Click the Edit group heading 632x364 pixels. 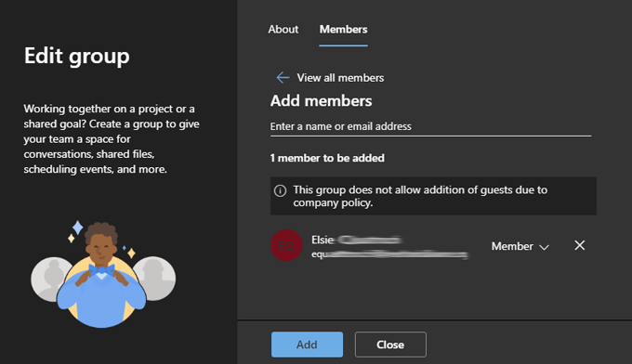(x=77, y=56)
